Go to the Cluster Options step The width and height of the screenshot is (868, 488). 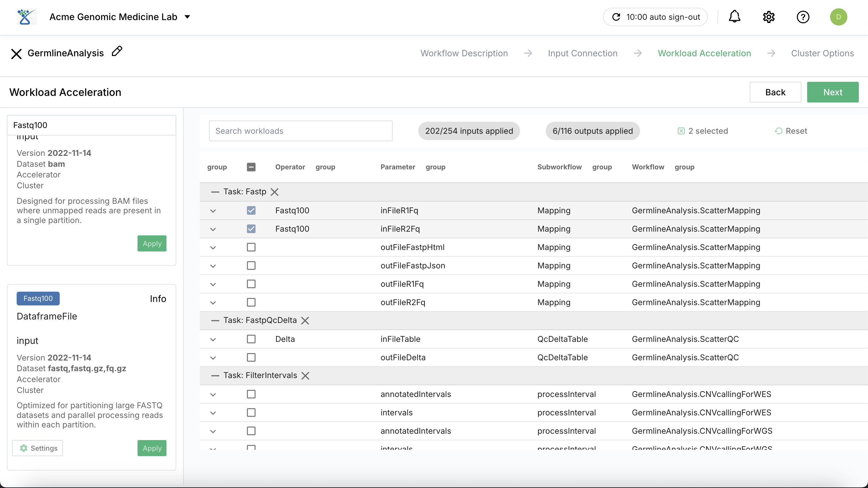pyautogui.click(x=822, y=53)
